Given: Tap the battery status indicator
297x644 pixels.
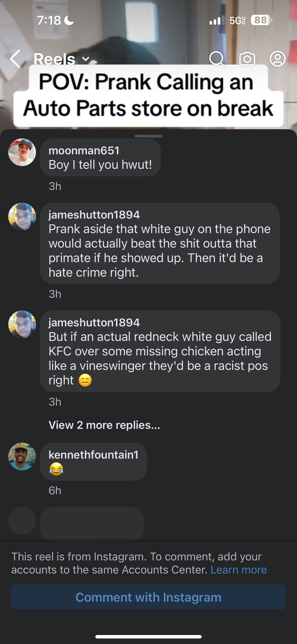Looking at the screenshot, I should [261, 20].
